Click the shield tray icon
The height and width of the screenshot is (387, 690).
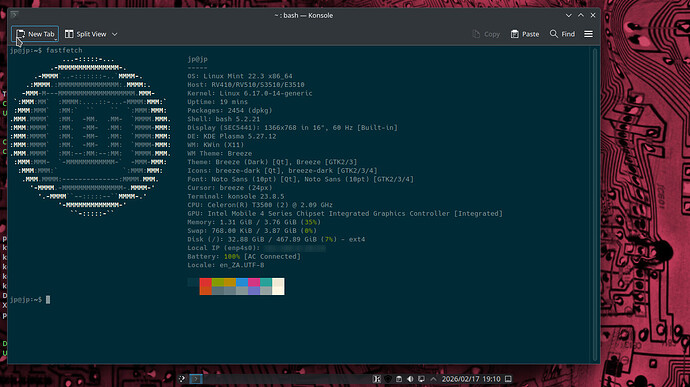point(388,379)
